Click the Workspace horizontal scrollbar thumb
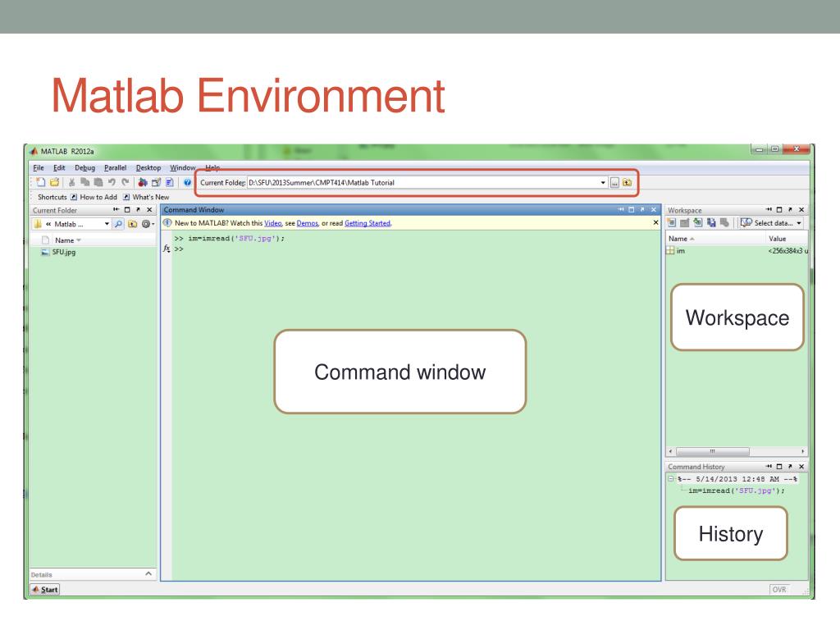Viewport: 840px width, 630px height. (x=713, y=451)
